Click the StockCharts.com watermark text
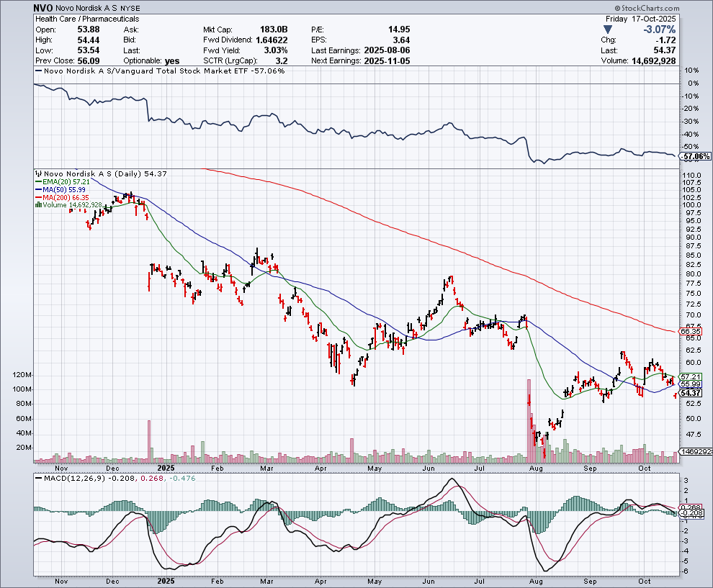The width and height of the screenshot is (713, 588). pyautogui.click(x=651, y=9)
